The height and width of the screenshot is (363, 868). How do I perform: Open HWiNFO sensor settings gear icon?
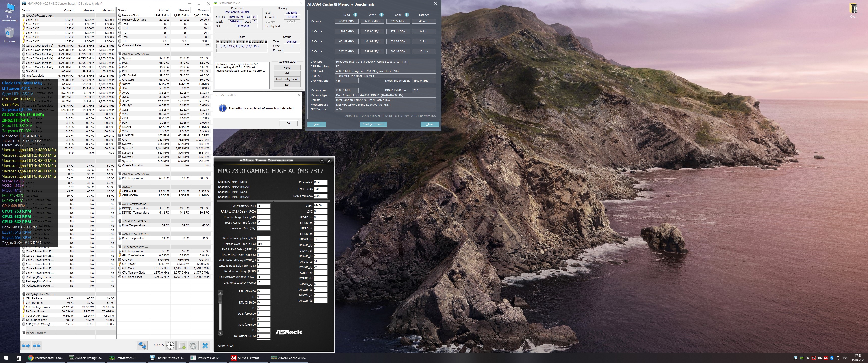193,346
